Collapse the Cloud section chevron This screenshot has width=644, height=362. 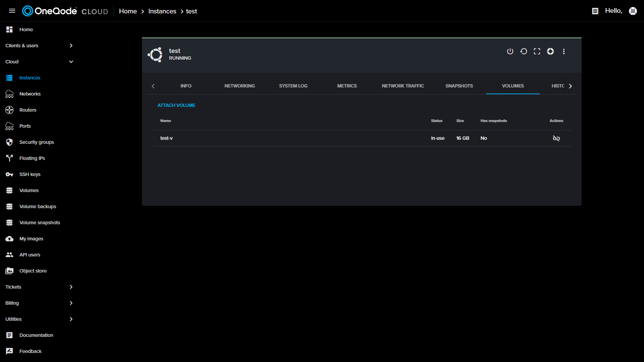(x=71, y=62)
